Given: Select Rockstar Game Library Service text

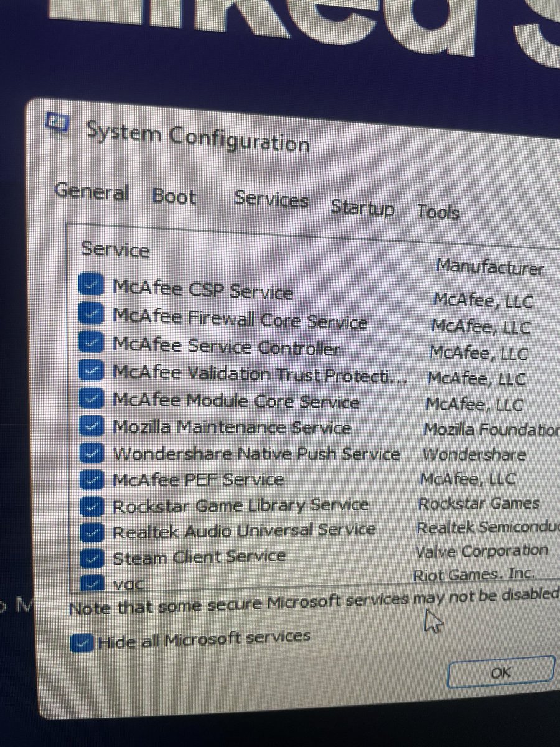Looking at the screenshot, I should tap(240, 505).
